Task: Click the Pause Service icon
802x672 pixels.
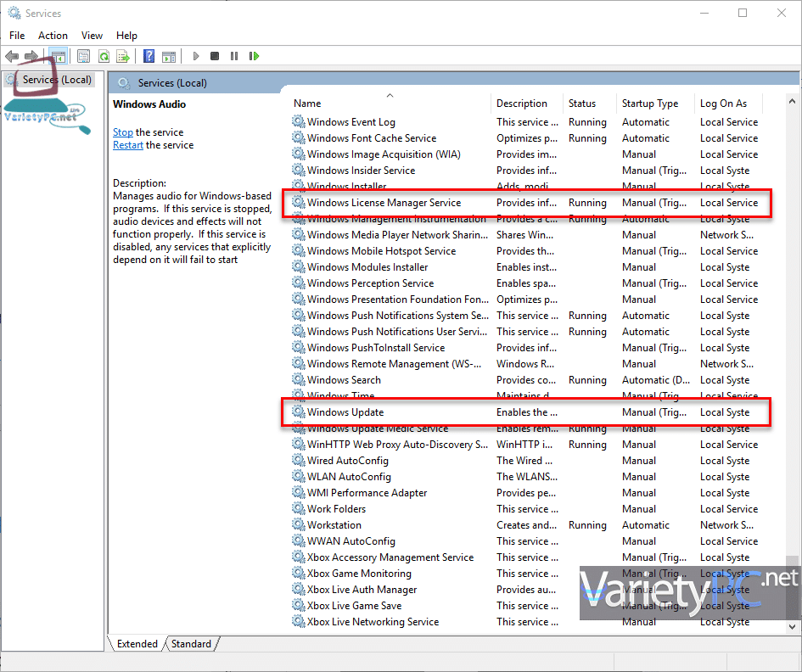Action: (x=234, y=56)
